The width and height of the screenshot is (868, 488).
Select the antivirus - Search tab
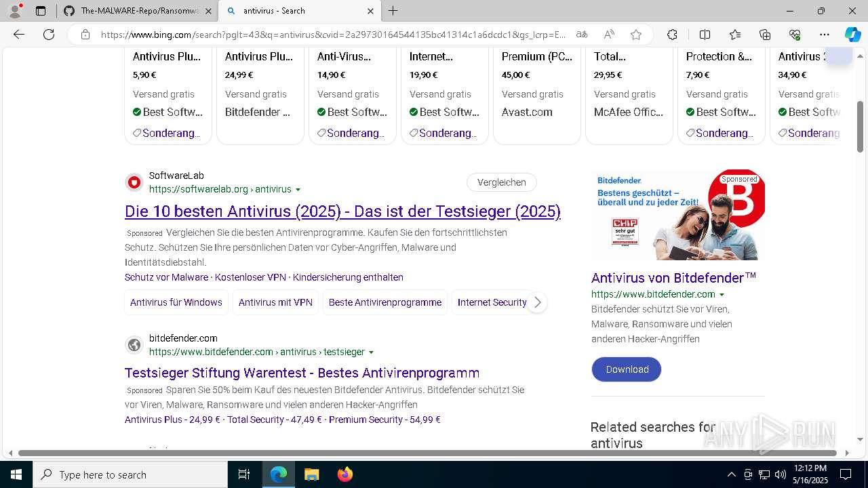tap(300, 11)
